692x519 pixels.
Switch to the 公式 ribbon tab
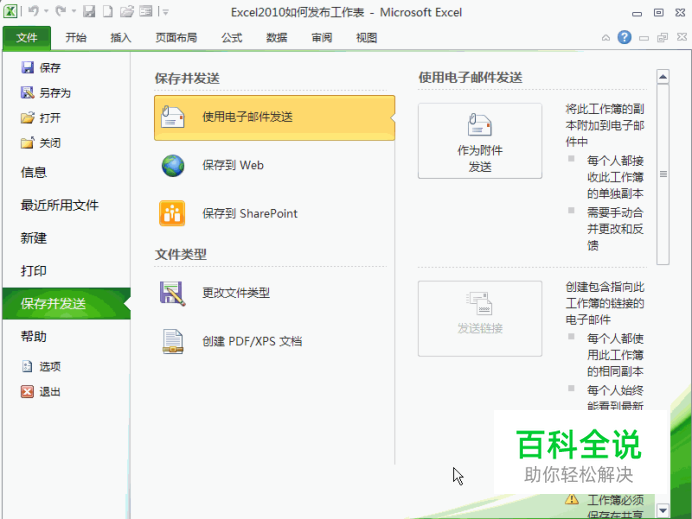click(x=232, y=38)
